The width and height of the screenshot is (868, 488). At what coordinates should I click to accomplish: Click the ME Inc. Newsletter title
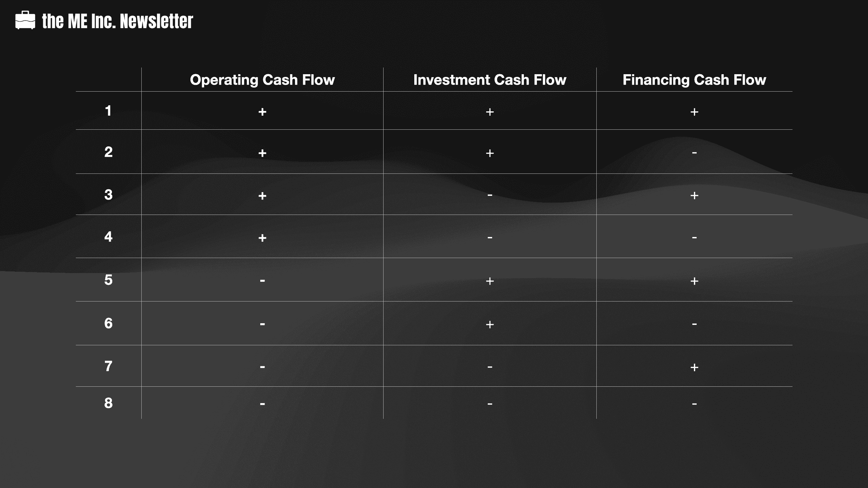point(117,21)
